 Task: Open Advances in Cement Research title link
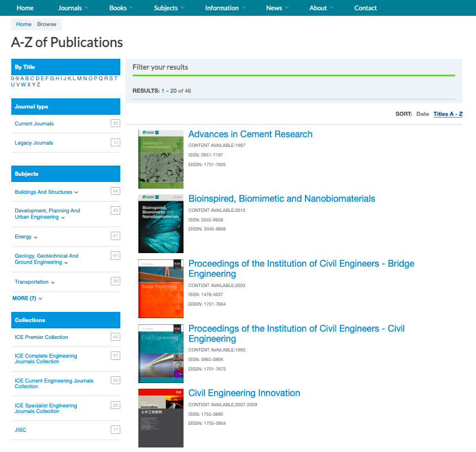click(x=250, y=134)
